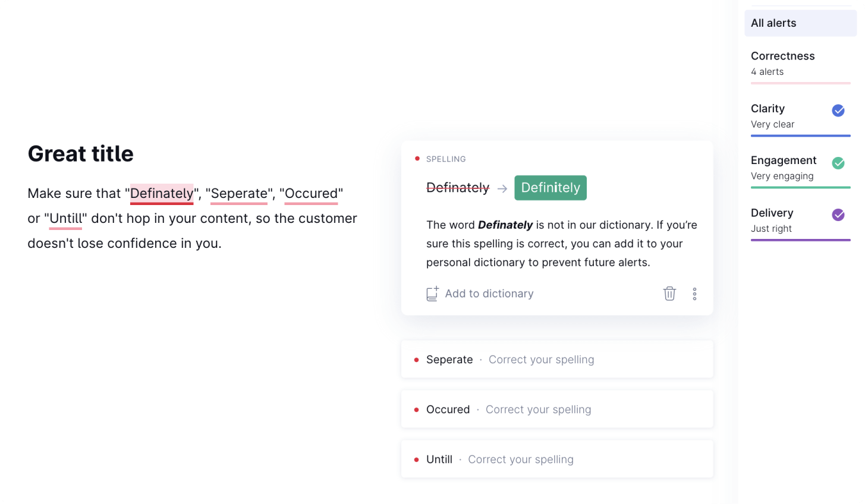Click the Add to dictionary link
Image resolution: width=865 pixels, height=504 pixels.
[x=489, y=293]
